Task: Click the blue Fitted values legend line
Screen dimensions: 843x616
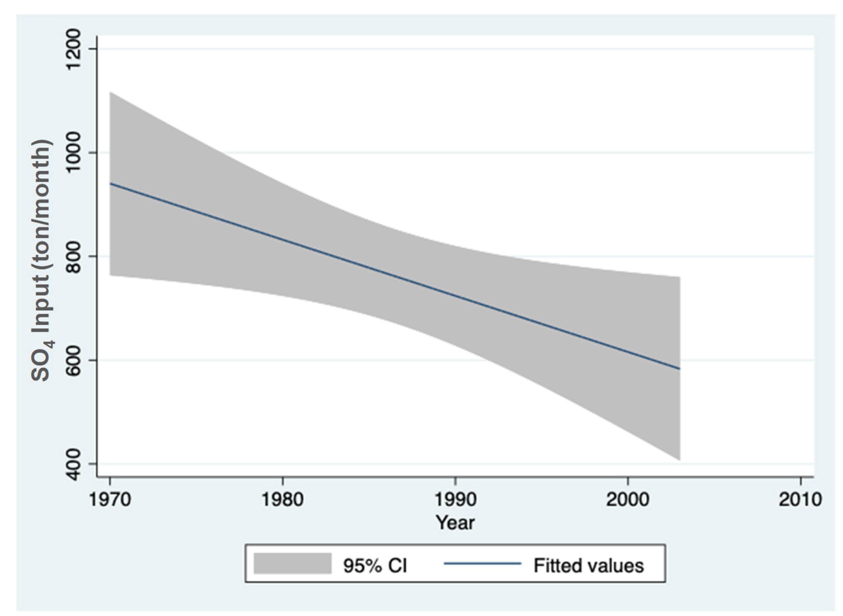Action: (482, 563)
